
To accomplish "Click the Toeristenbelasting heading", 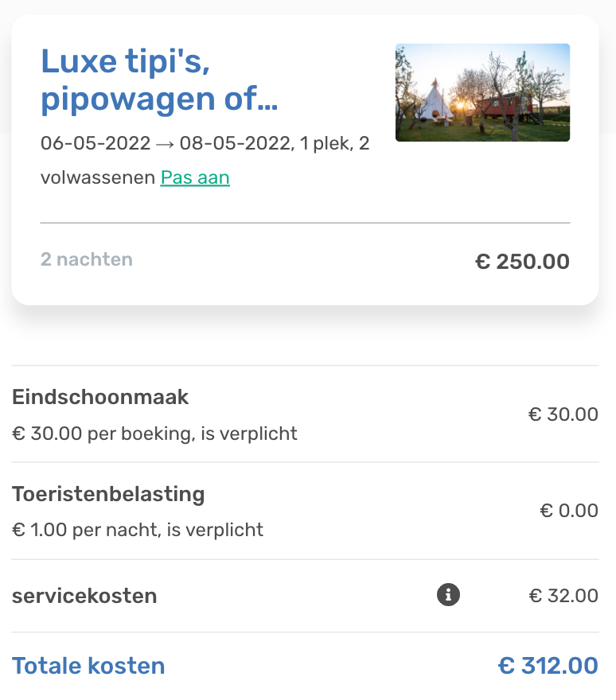I will coord(108,494).
